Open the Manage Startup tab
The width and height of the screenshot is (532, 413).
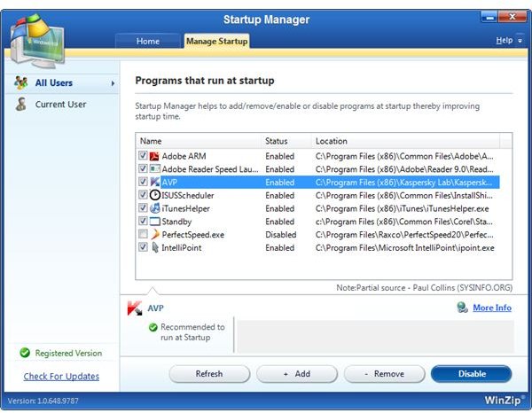coord(217,41)
